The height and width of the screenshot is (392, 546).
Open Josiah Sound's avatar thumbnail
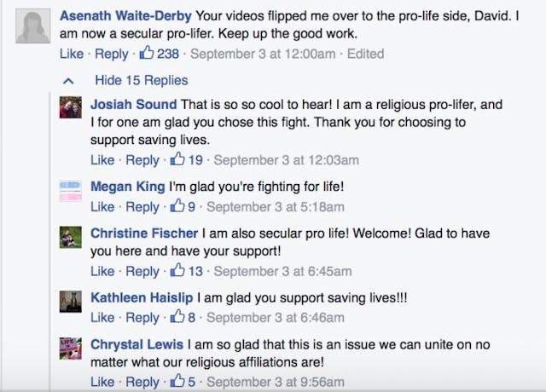(70, 107)
